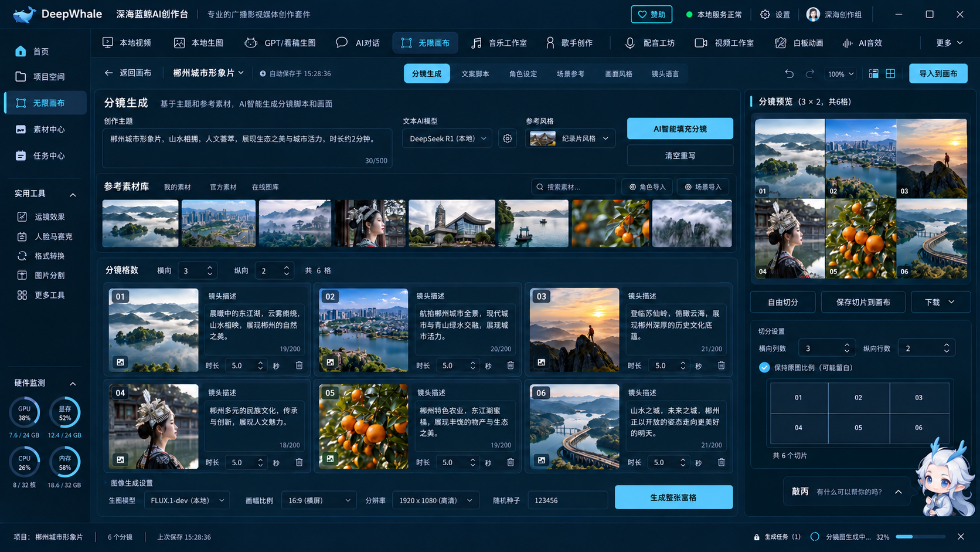Viewport: 980px width, 552px height.
Task: Open the 参考风格 纪录片风格 dropdown
Action: pyautogui.click(x=570, y=138)
